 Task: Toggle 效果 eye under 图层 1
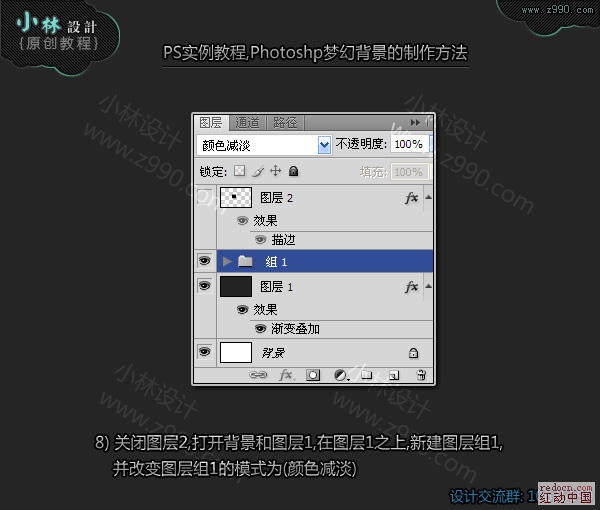coord(242,309)
